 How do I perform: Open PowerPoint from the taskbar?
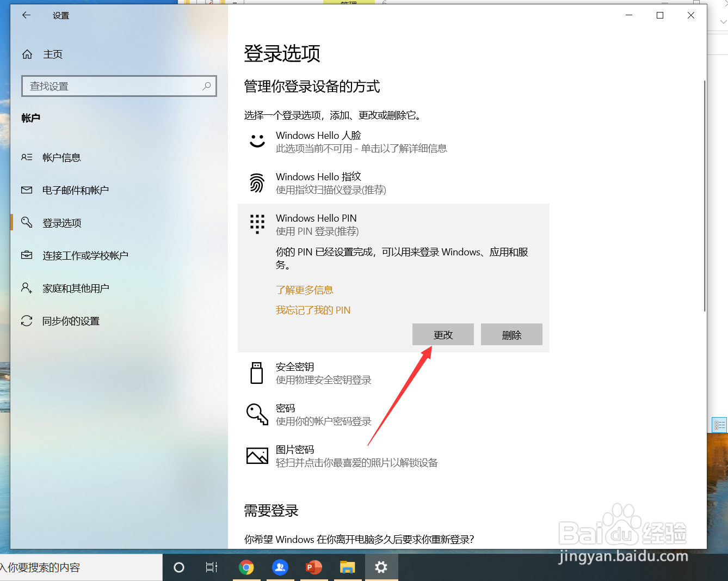[x=314, y=567]
